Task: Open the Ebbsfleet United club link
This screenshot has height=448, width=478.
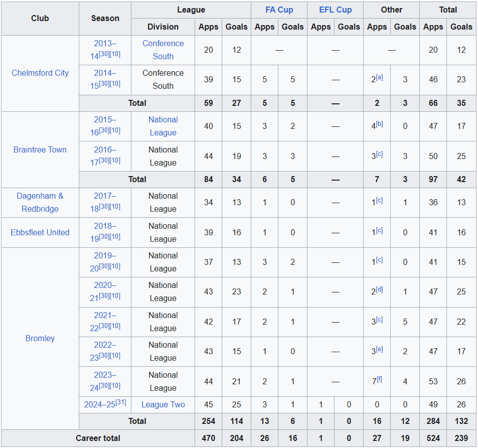Action: (40, 232)
